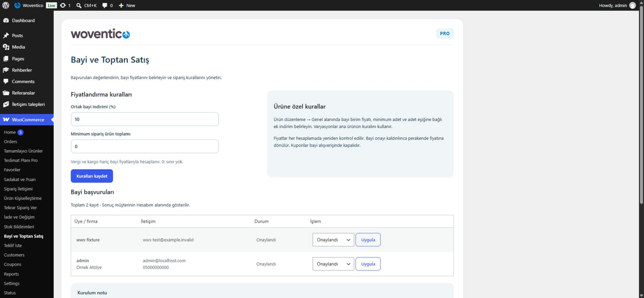Click the Ortak bayi indirimi input field
This screenshot has height=298, width=644.
click(145, 119)
